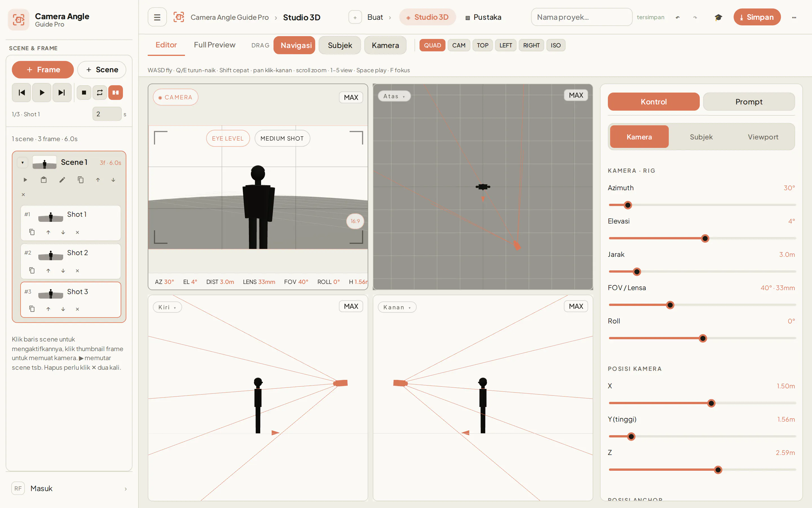Switch to QUAD view layout
The height and width of the screenshot is (508, 812).
(x=432, y=45)
